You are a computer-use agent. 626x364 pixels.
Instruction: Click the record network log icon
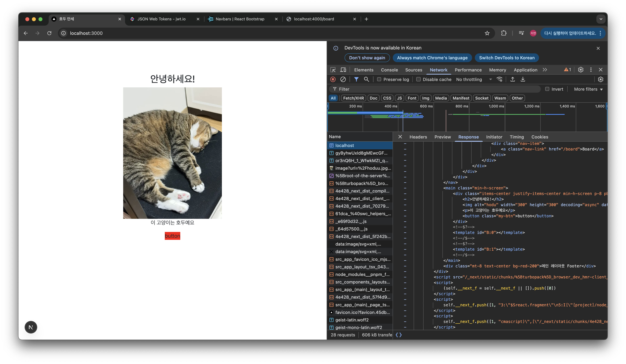click(333, 79)
